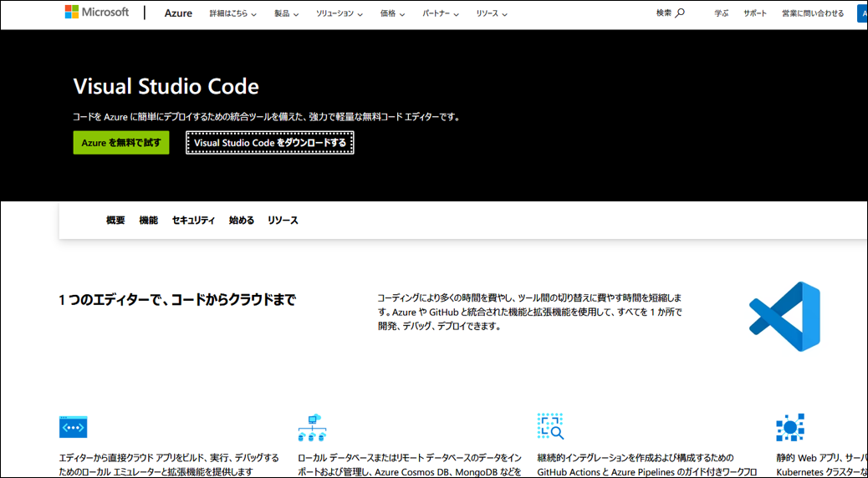Click the Visual Studio Code page heading
The width and height of the screenshot is (868, 478).
[166, 86]
